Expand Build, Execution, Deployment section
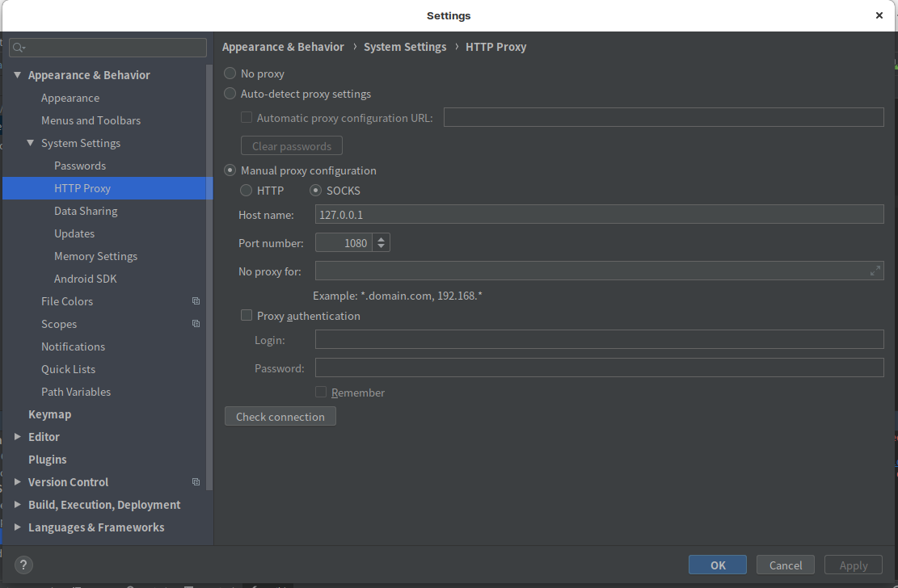This screenshot has width=898, height=588. [x=18, y=505]
